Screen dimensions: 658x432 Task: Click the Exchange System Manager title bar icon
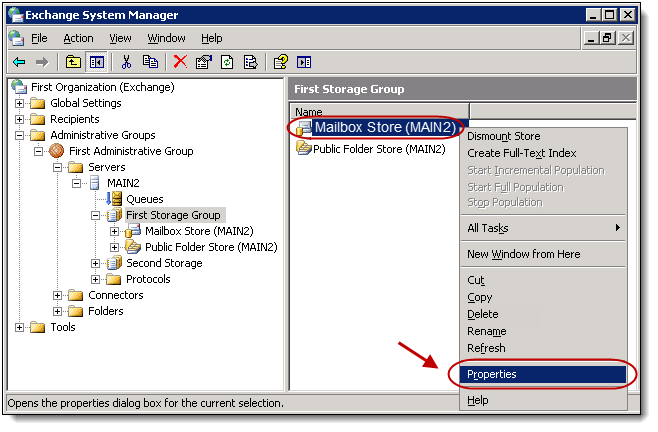(x=16, y=15)
